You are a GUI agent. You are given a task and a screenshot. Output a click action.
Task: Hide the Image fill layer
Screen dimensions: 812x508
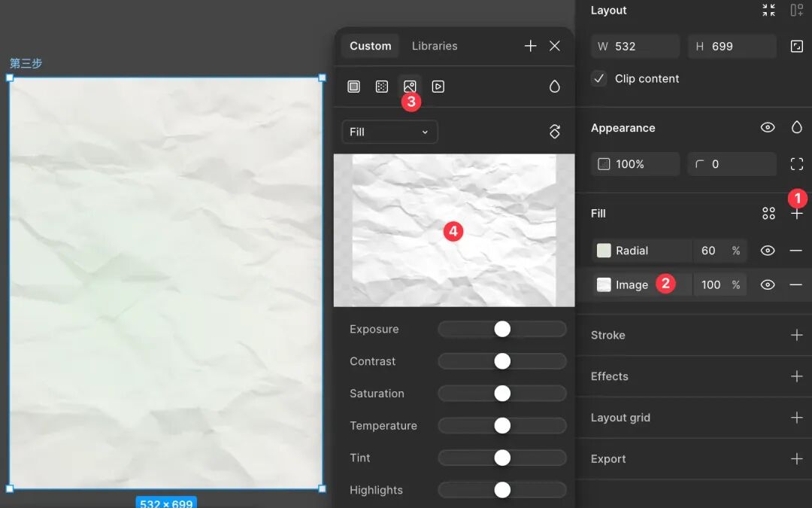pos(768,285)
